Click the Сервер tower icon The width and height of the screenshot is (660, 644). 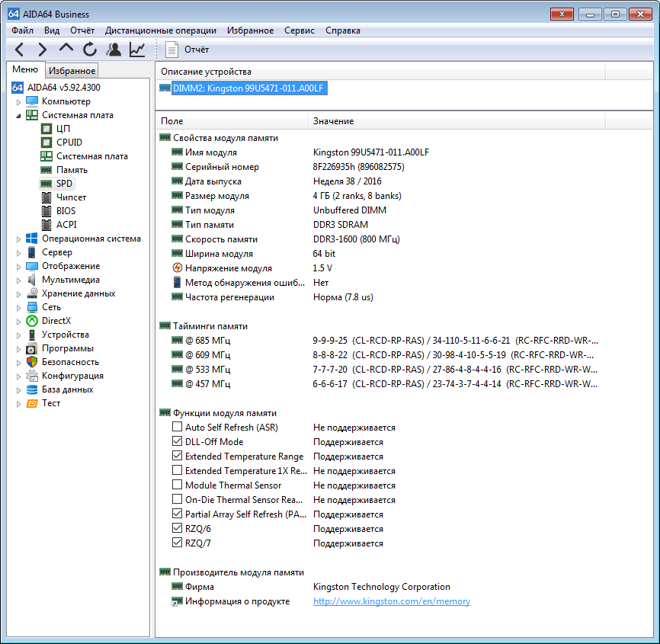click(31, 252)
